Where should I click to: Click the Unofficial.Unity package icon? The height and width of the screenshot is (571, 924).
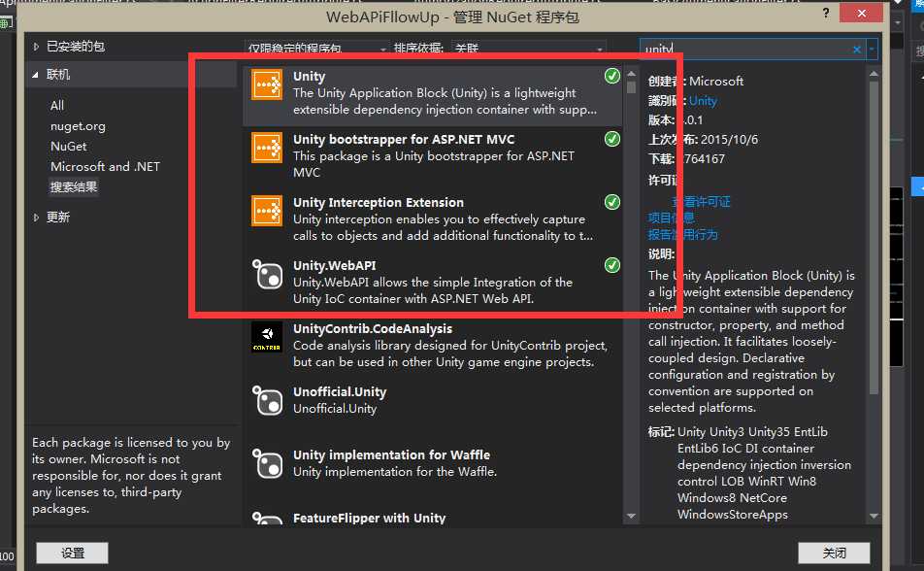point(267,400)
